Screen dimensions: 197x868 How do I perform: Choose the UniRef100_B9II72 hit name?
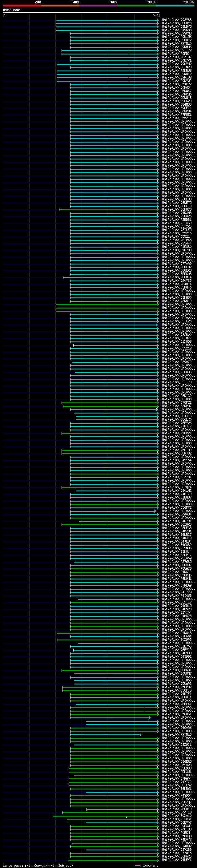tap(177, 50)
